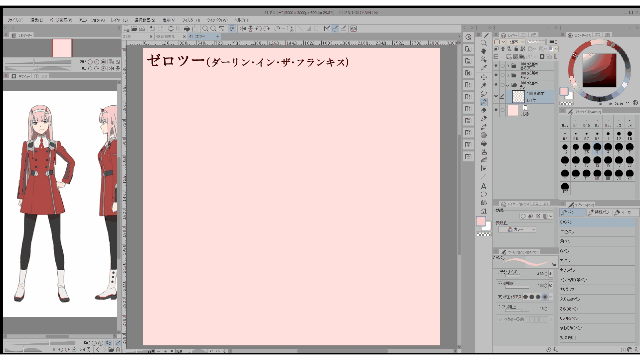Screen dimensions: 640x360
Task: Open the ウィンドウ menu
Action: [x=218, y=20]
